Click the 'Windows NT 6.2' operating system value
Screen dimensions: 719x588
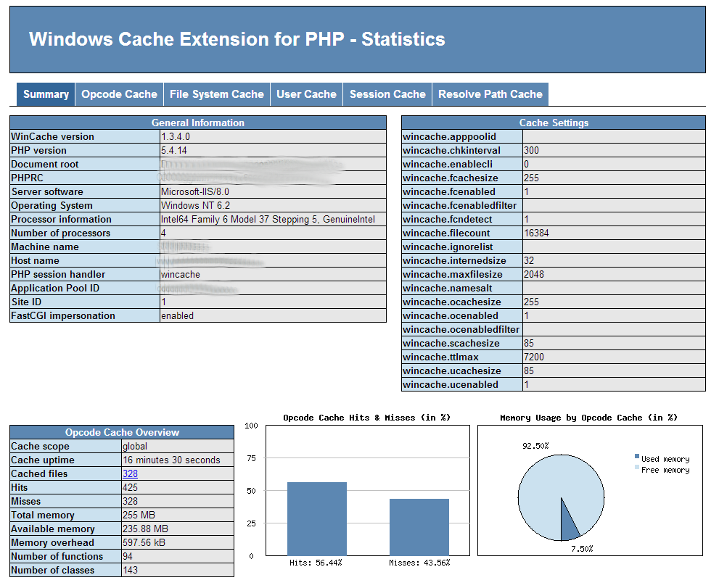pyautogui.click(x=196, y=205)
